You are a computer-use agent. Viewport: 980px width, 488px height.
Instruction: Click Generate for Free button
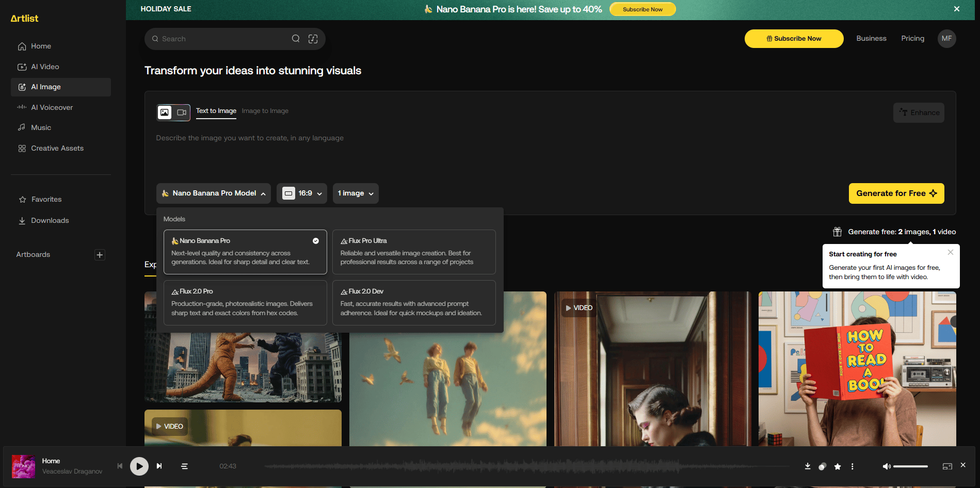click(x=896, y=193)
